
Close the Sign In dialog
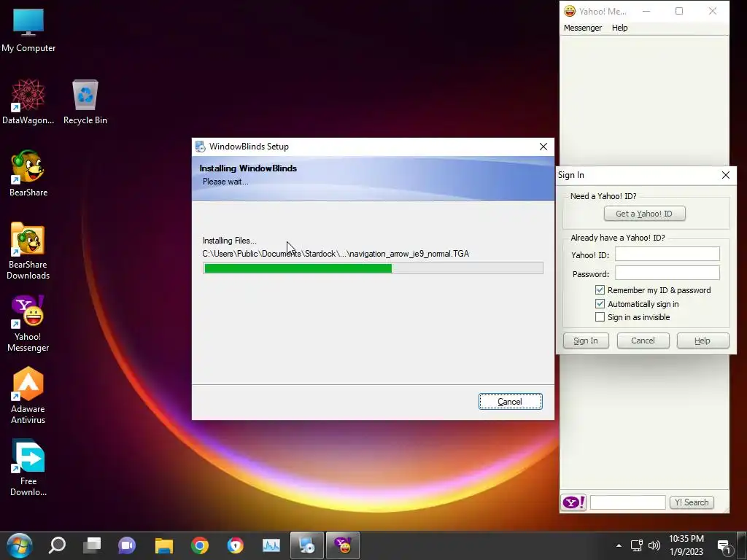[x=726, y=175]
